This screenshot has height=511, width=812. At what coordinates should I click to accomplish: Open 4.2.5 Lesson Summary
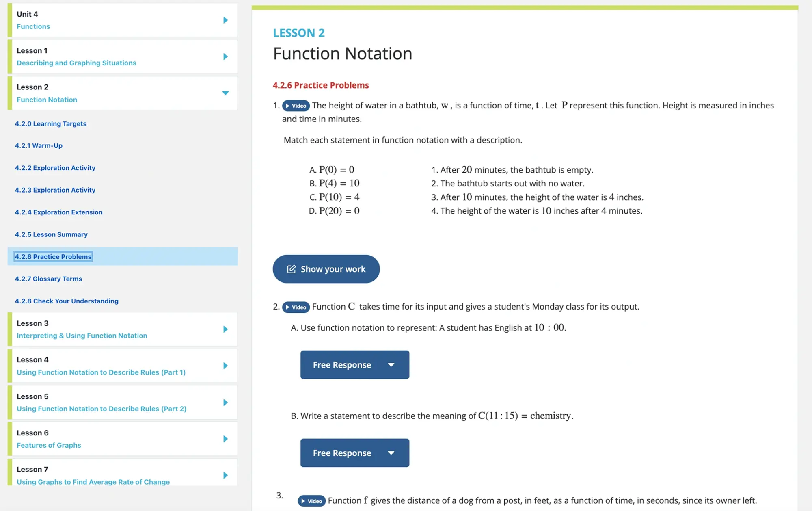pyautogui.click(x=51, y=234)
